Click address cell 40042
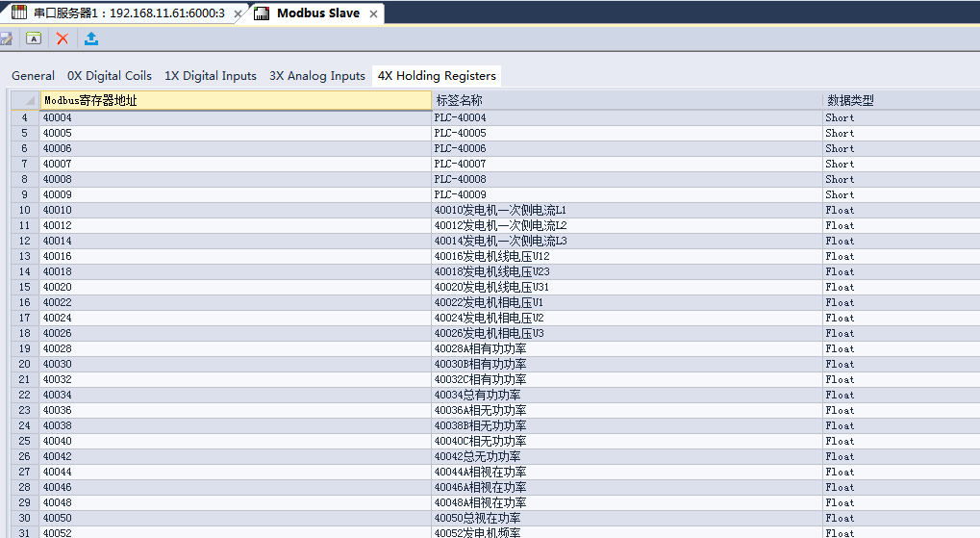This screenshot has height=538, width=980. [x=236, y=456]
